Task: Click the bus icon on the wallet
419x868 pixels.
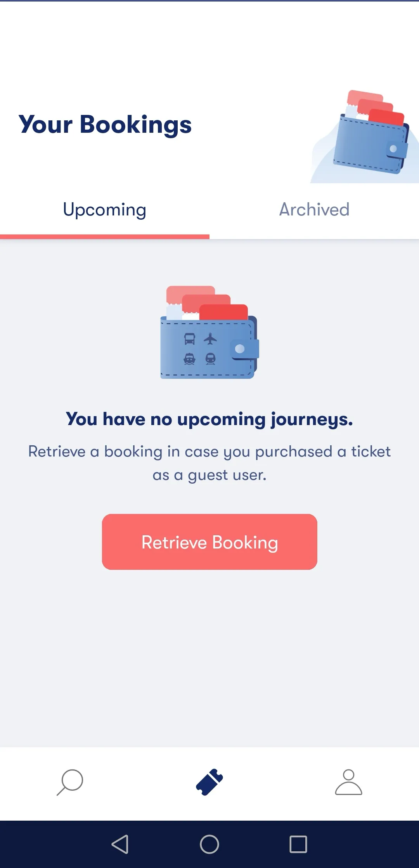Action: tap(189, 339)
